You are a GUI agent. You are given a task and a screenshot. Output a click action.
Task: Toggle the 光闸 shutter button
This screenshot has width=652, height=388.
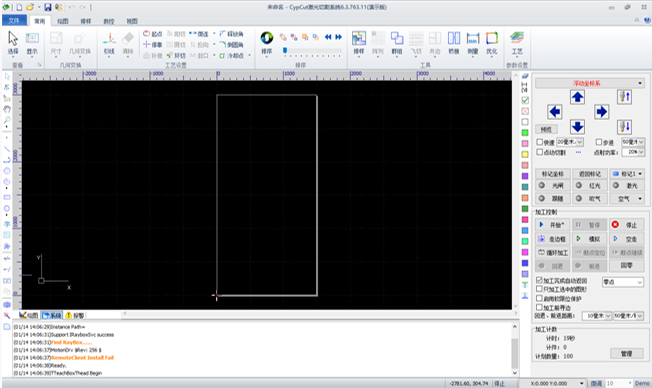click(552, 185)
